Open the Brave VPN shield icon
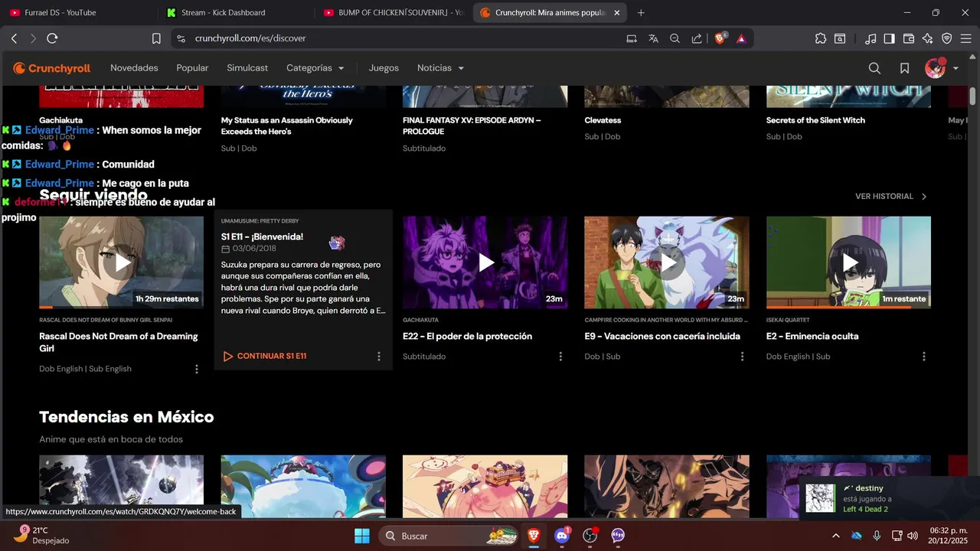This screenshot has width=980, height=551. click(946, 38)
